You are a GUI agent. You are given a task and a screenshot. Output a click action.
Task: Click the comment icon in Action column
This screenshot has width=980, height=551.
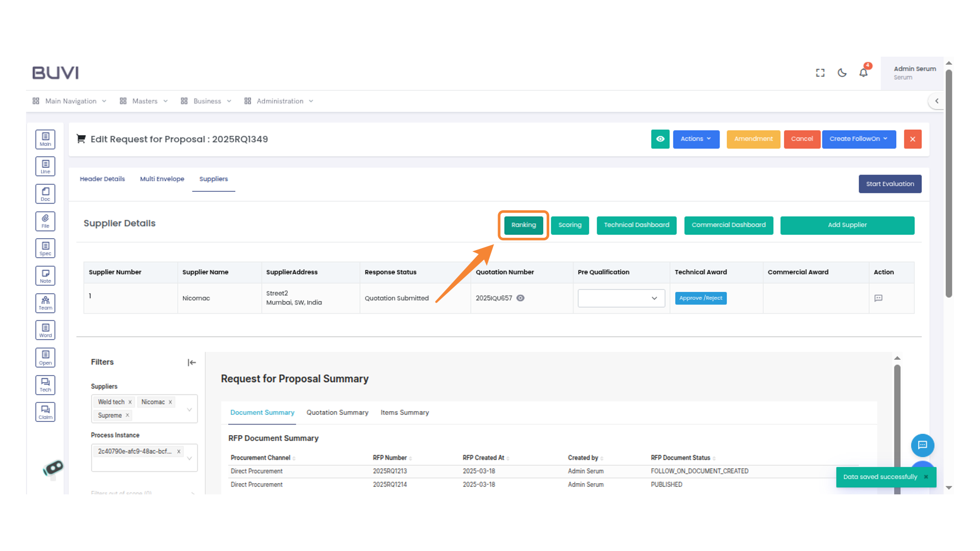(878, 298)
